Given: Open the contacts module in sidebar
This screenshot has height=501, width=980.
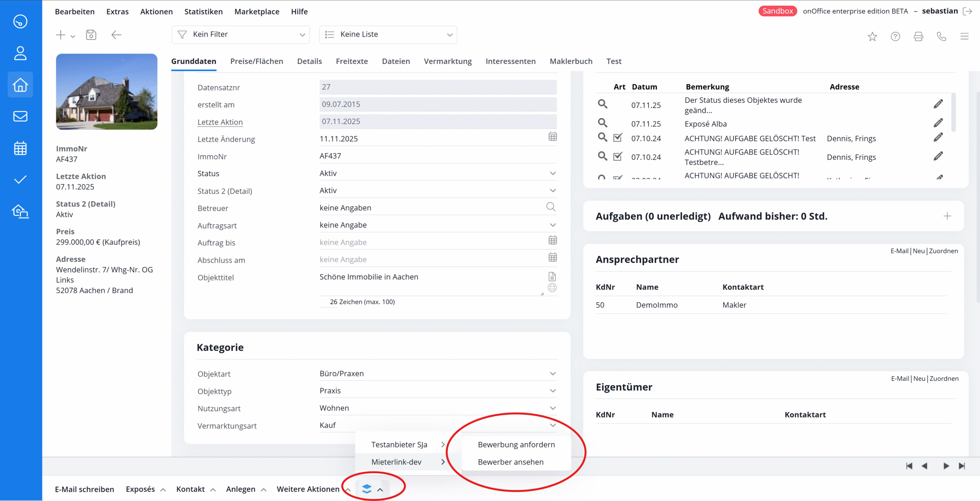Looking at the screenshot, I should pos(20,53).
